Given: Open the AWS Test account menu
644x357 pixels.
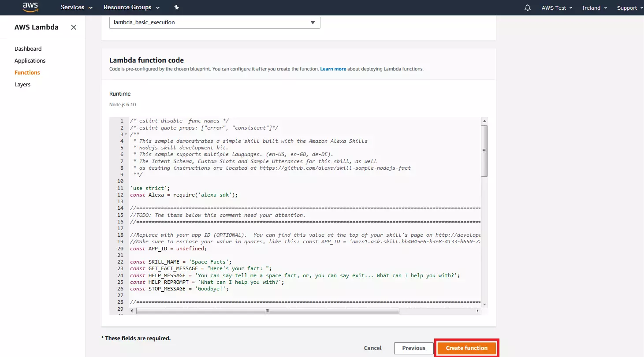Looking at the screenshot, I should (557, 8).
